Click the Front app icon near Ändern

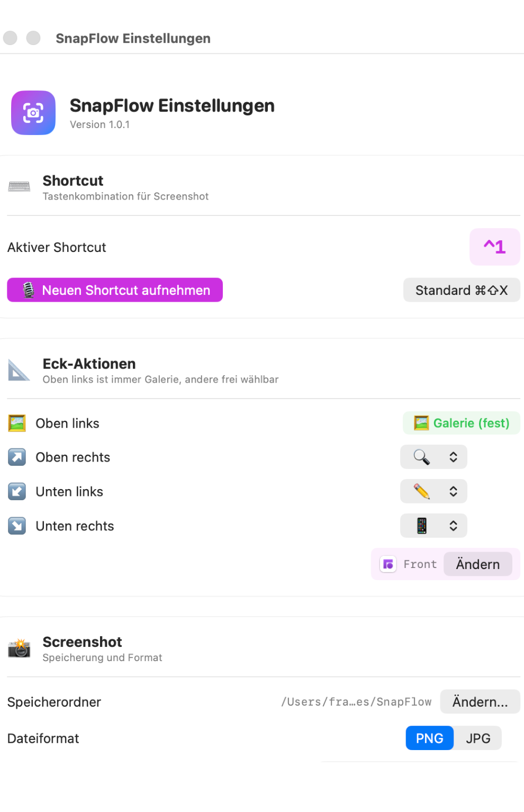388,564
